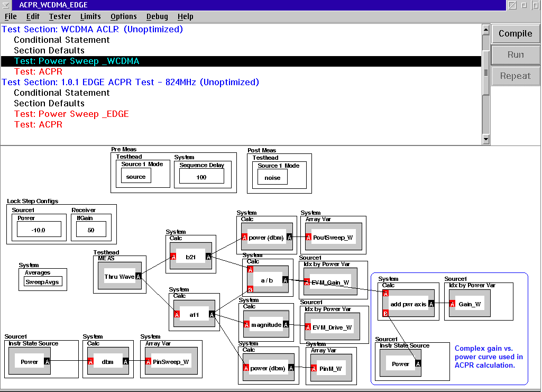Click the Source1 Power value -10.0
The height and width of the screenshot is (392, 542).
pos(39,230)
